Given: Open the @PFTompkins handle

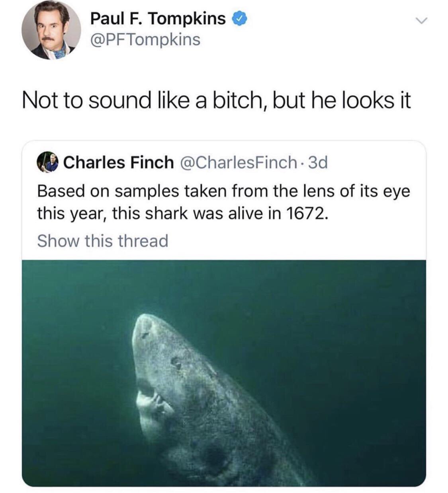Looking at the screenshot, I should tap(145, 40).
